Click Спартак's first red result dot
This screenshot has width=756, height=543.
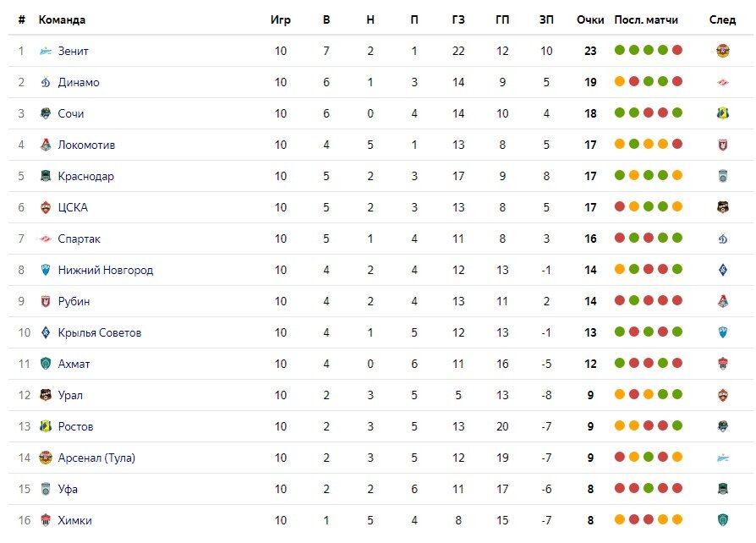coord(620,238)
